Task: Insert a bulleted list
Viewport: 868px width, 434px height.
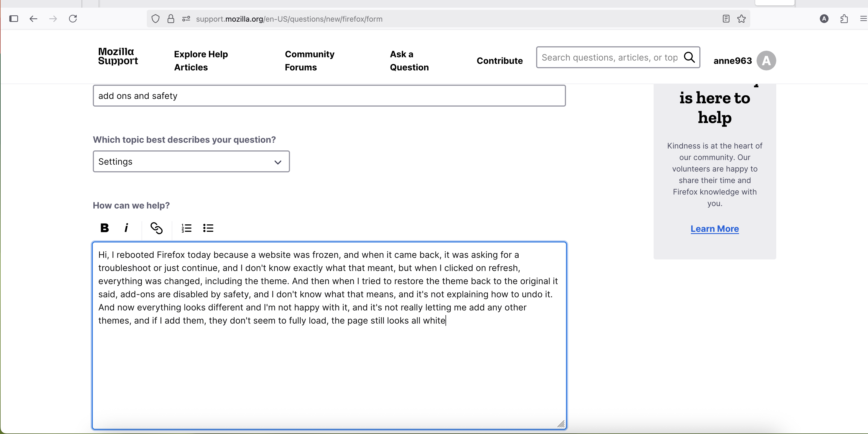Action: point(208,228)
